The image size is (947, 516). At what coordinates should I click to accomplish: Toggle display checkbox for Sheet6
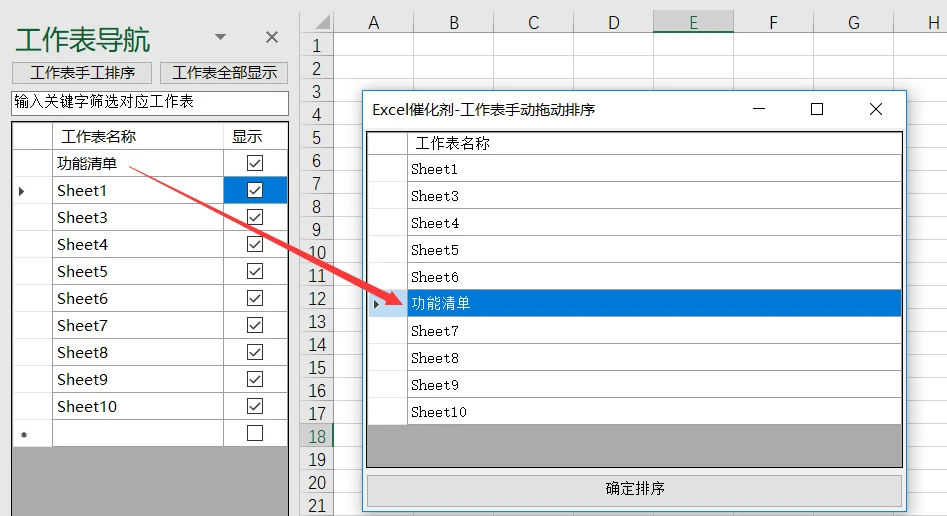click(255, 298)
